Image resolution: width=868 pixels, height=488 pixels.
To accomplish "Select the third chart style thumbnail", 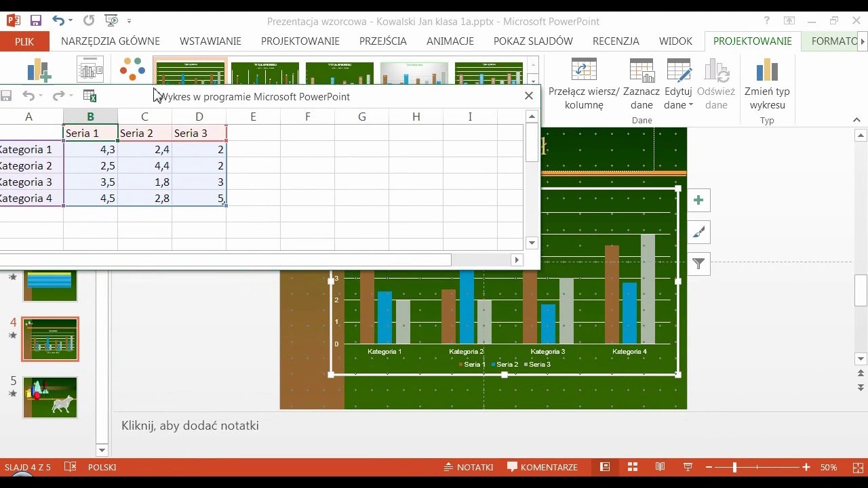I will pyautogui.click(x=339, y=73).
